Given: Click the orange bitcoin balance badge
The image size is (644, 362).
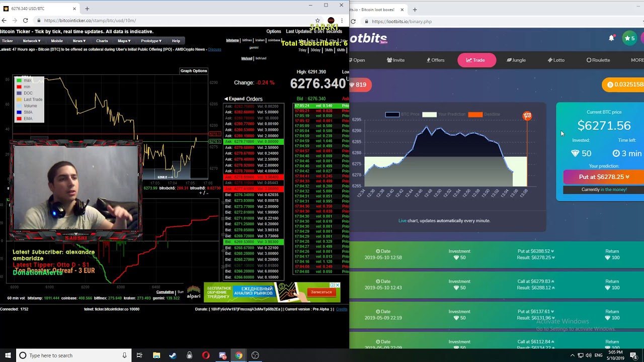Looking at the screenshot, I should (623, 84).
